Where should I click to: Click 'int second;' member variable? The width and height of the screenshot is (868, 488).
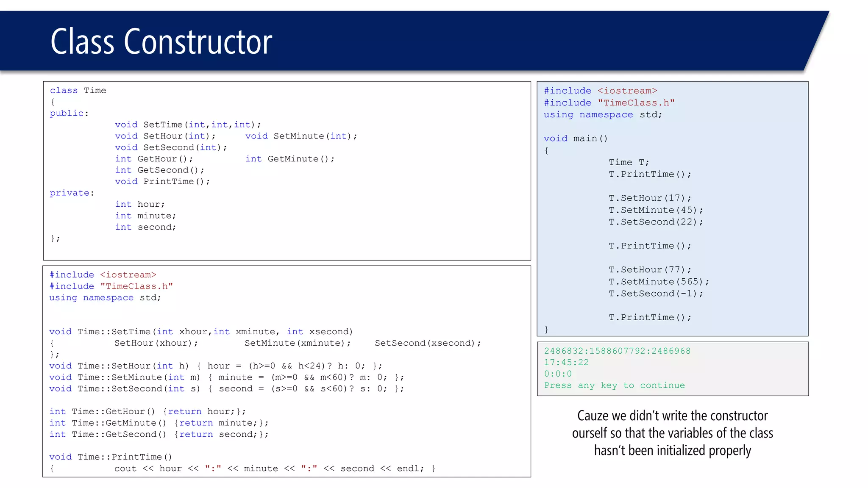145,227
